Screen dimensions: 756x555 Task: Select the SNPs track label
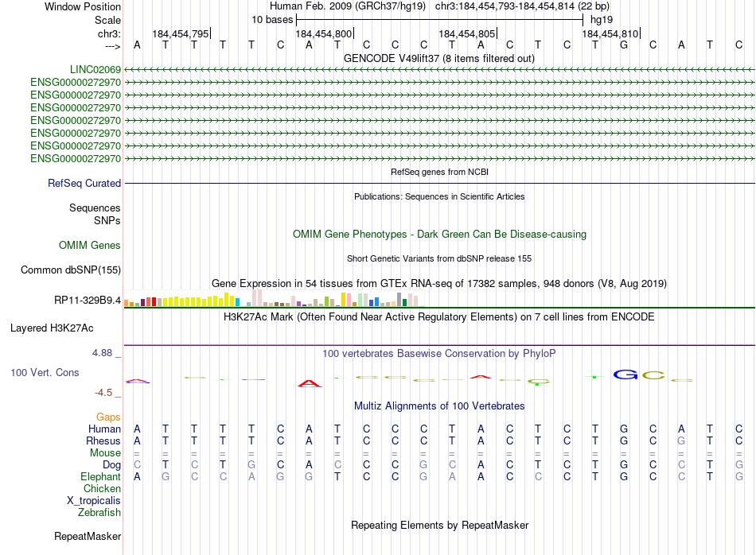point(107,220)
